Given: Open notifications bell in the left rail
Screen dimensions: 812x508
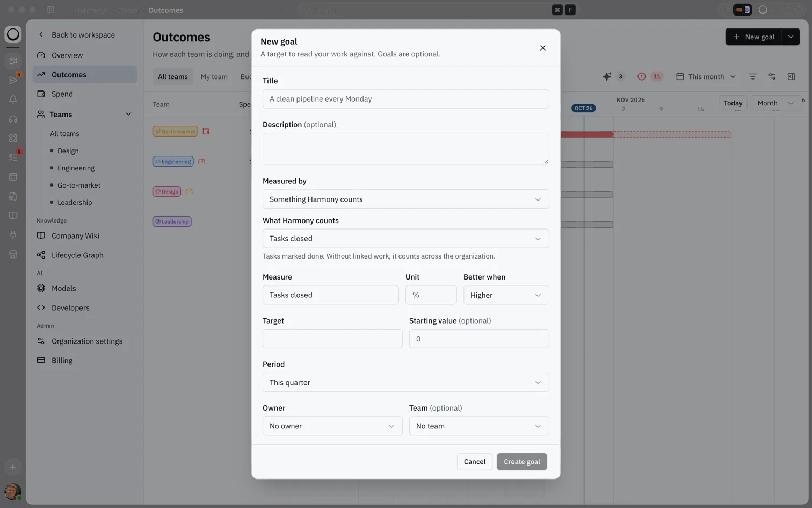Looking at the screenshot, I should point(13,99).
